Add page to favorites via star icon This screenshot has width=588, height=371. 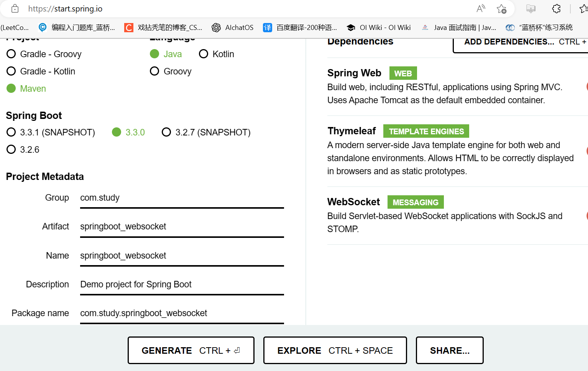click(x=501, y=8)
